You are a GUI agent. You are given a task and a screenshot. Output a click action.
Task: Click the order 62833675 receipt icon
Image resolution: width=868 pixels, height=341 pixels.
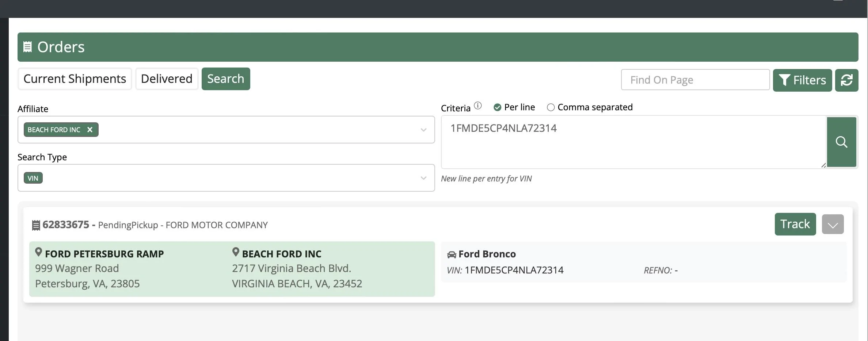(36, 225)
